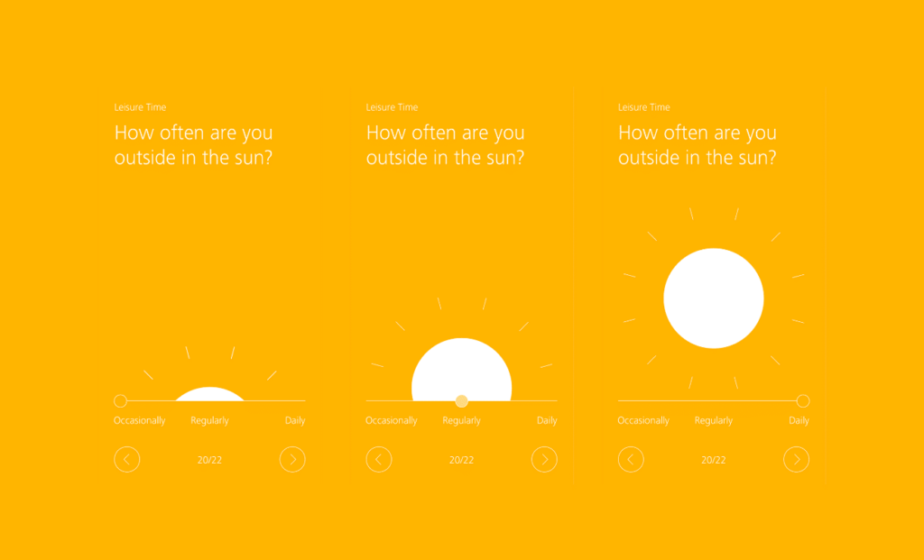Click slider handle set at Occasionally

(120, 401)
